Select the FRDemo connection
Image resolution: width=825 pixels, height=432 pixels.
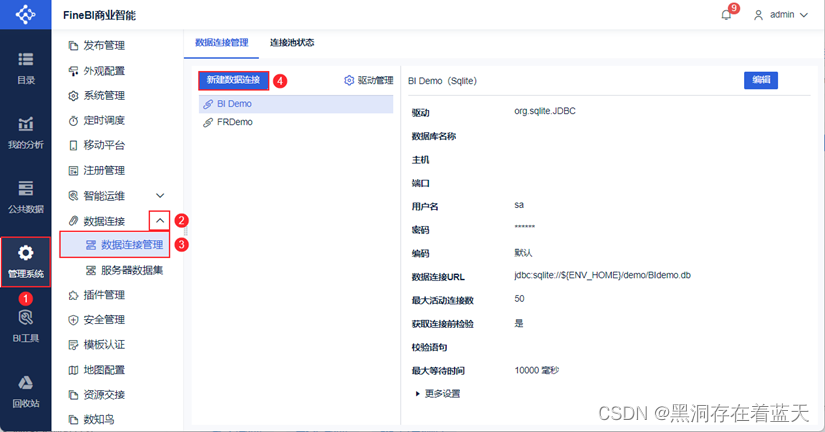pos(296,122)
